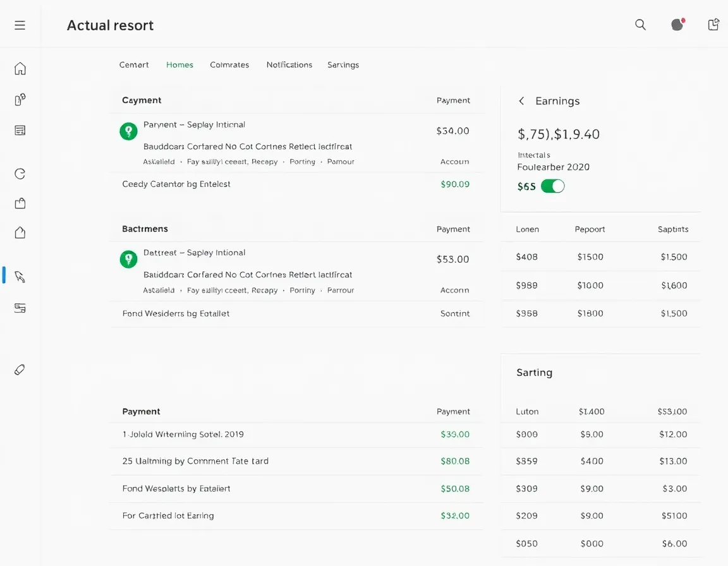Viewport: 728px width, 566px height.
Task: Open the hamburger navigation menu
Action: click(x=20, y=25)
